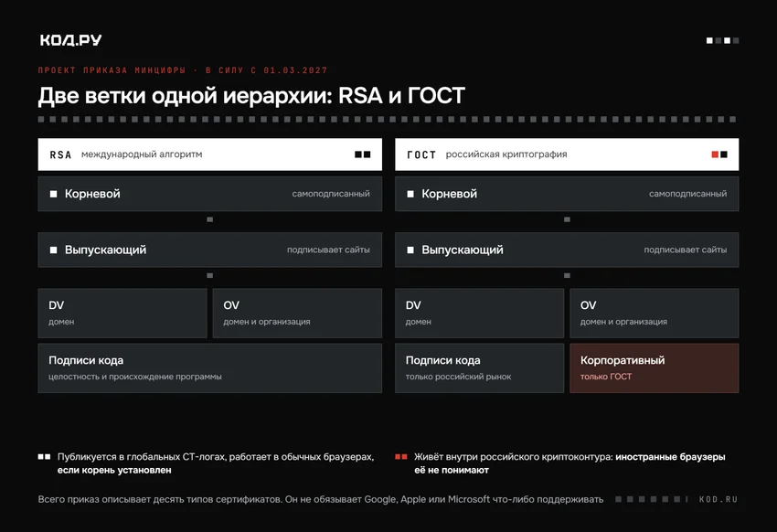
Task: Click the red double-square legend marker at bottom
Action: (x=401, y=457)
